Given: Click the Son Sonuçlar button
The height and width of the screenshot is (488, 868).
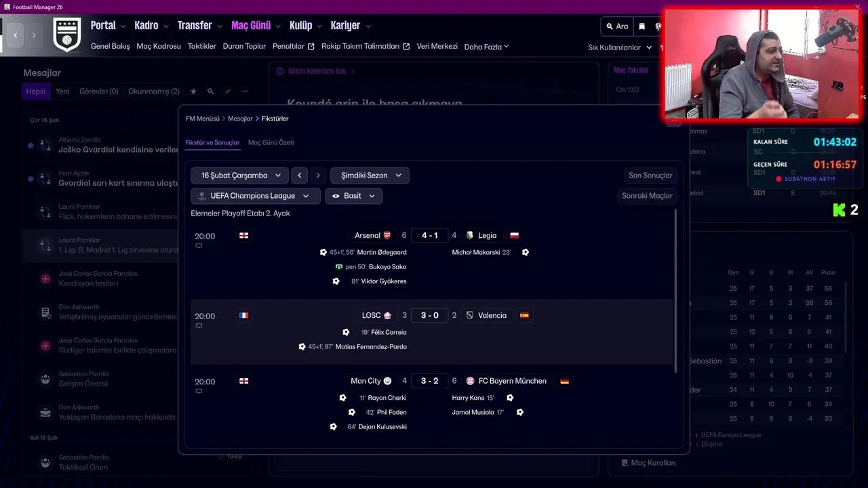Looking at the screenshot, I should (x=650, y=176).
